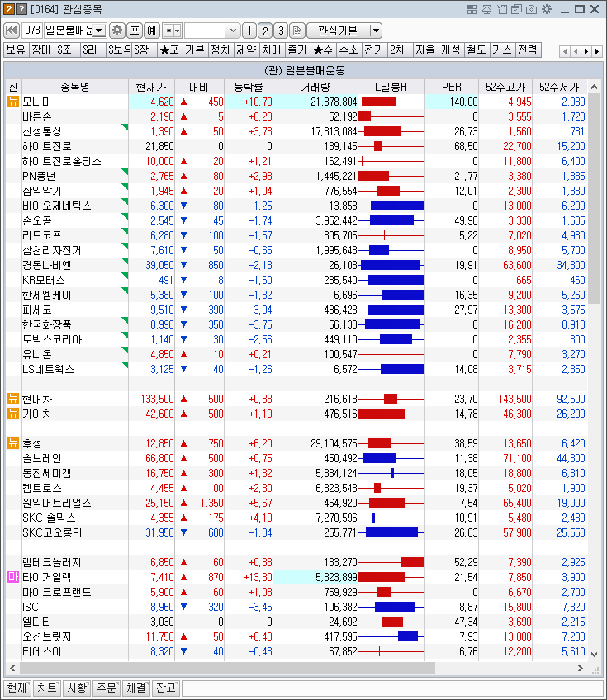Switch to the 장매 tab
Viewport: 607px width, 700px height.
click(41, 50)
